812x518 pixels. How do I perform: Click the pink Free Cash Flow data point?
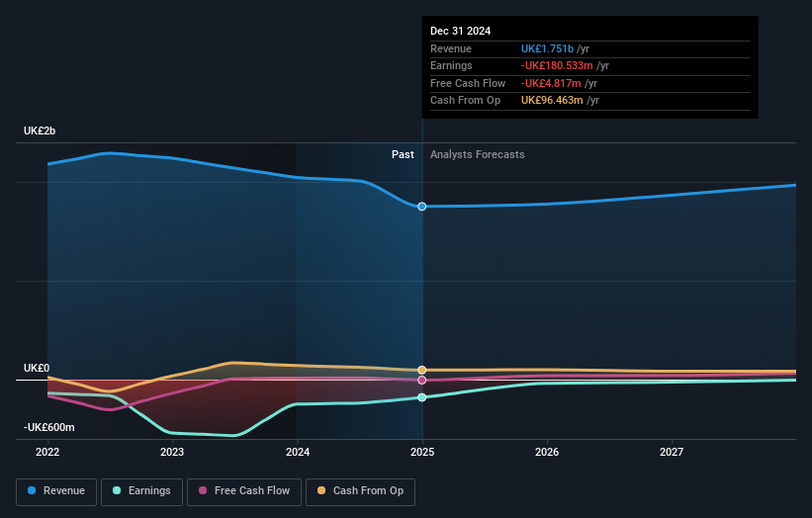[422, 381]
